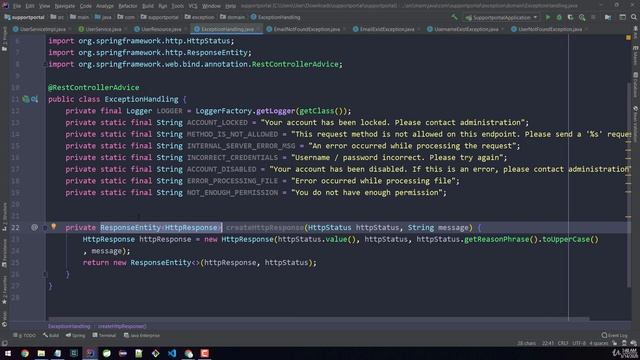Collapse the createHttpResponse method fold marker
Screen dimensions: 640x360
pyautogui.click(x=45, y=228)
